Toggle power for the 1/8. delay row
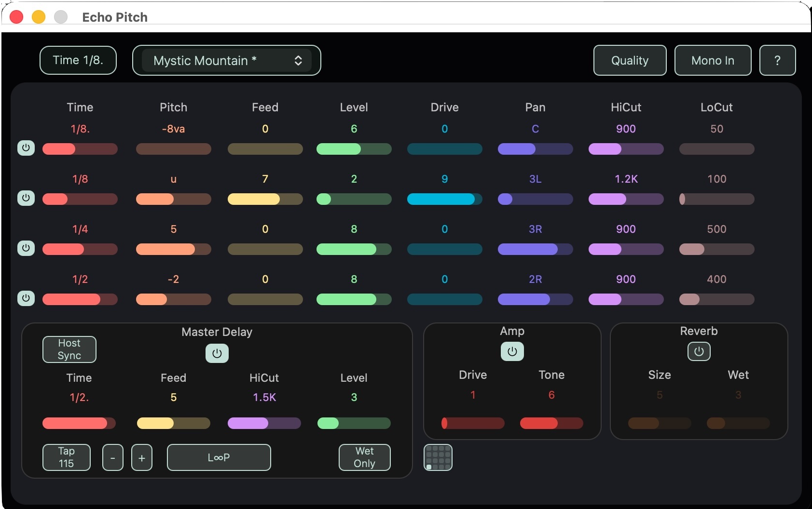The image size is (812, 509). 26,148
